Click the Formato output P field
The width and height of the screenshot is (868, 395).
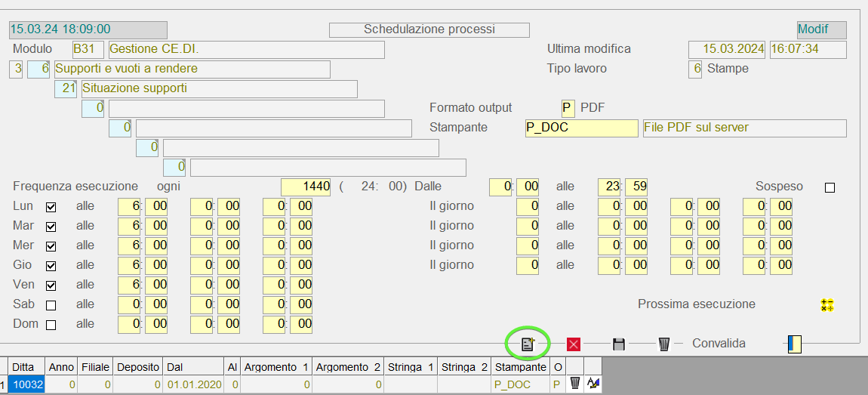point(568,108)
